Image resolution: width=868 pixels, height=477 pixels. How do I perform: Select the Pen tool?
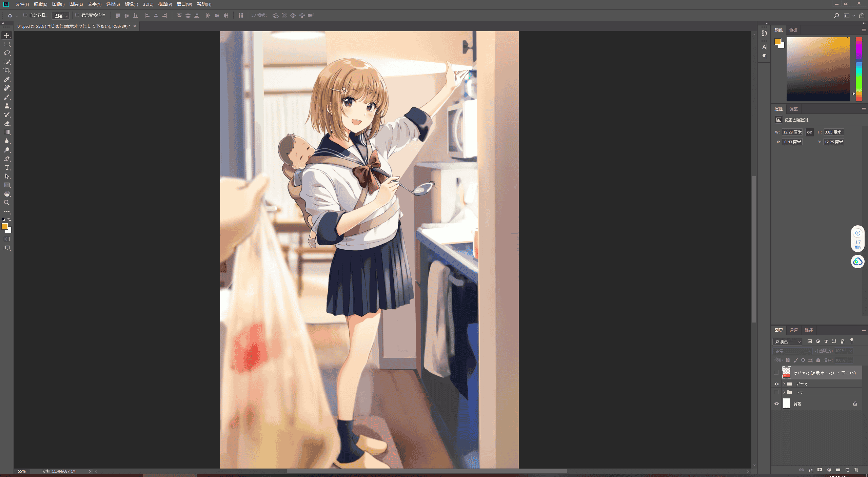(7, 159)
